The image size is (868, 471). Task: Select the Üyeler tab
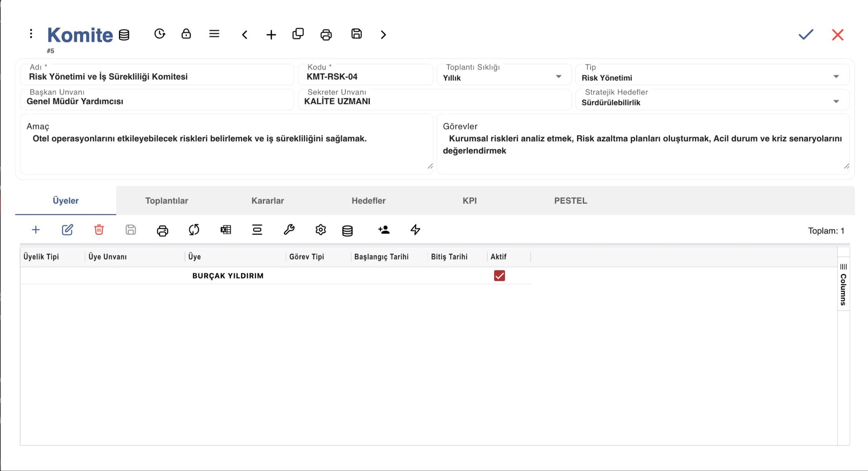[66, 200]
